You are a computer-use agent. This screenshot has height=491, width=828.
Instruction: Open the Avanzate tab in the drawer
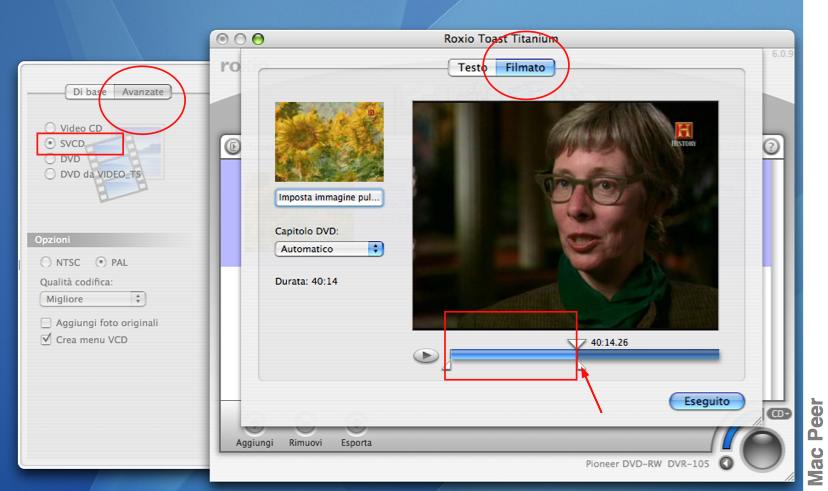pyautogui.click(x=143, y=92)
